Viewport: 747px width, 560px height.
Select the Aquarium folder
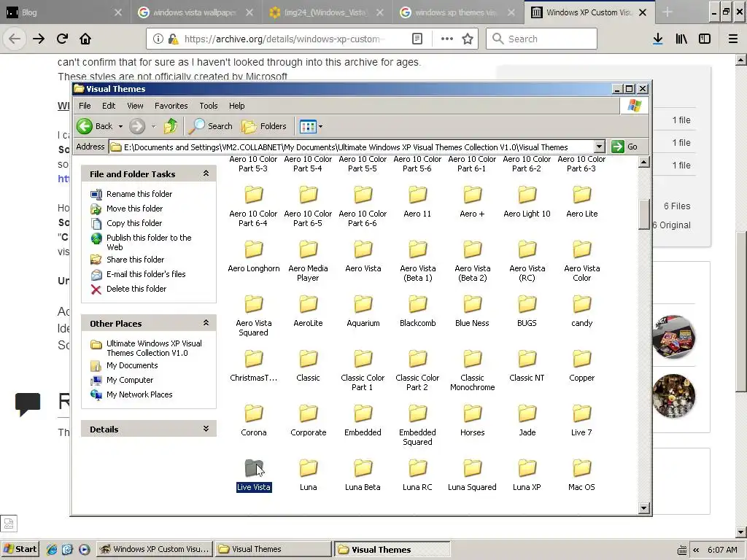(x=363, y=311)
